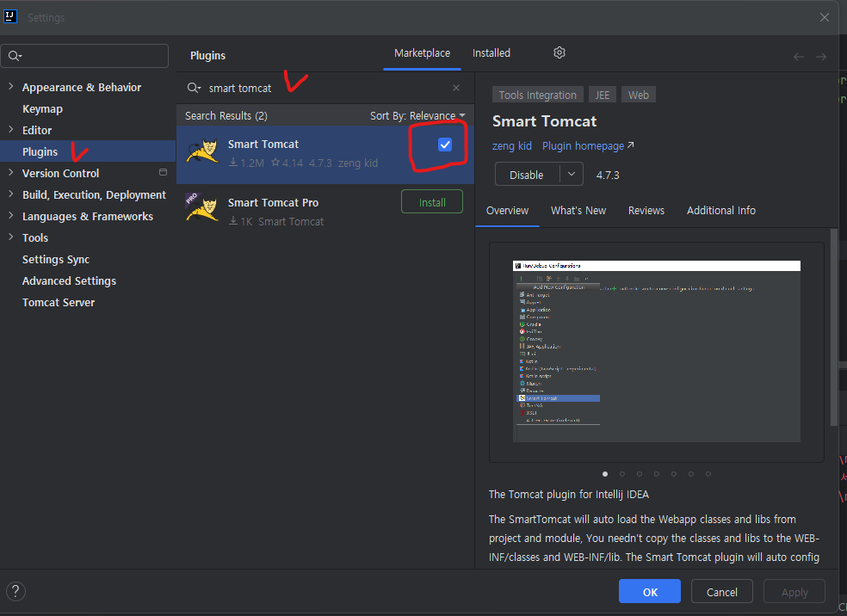Click the settings search magnifier icon
Viewport: 847px width, 616px height.
point(15,56)
